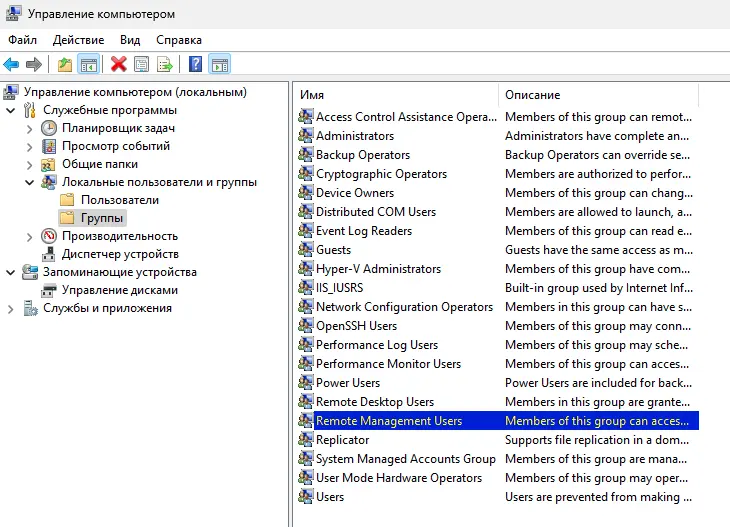The image size is (730, 527).
Task: Select the Пользователи folder
Action: point(120,200)
